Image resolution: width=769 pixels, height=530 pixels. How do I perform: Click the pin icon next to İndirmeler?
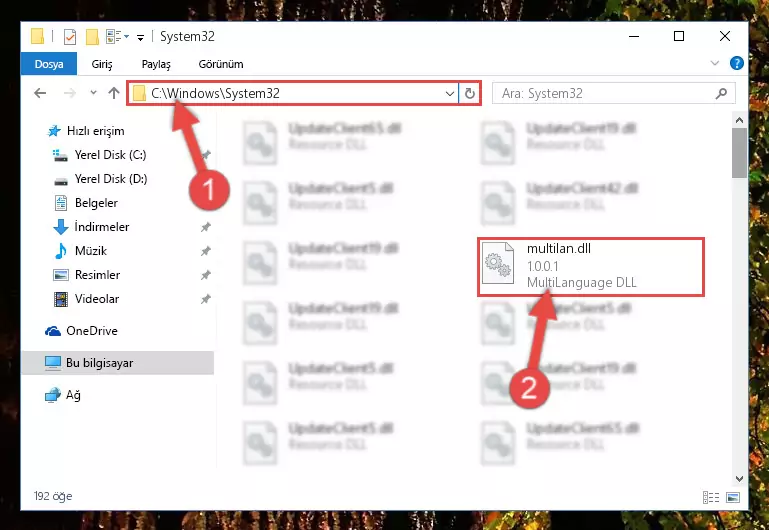click(x=205, y=227)
